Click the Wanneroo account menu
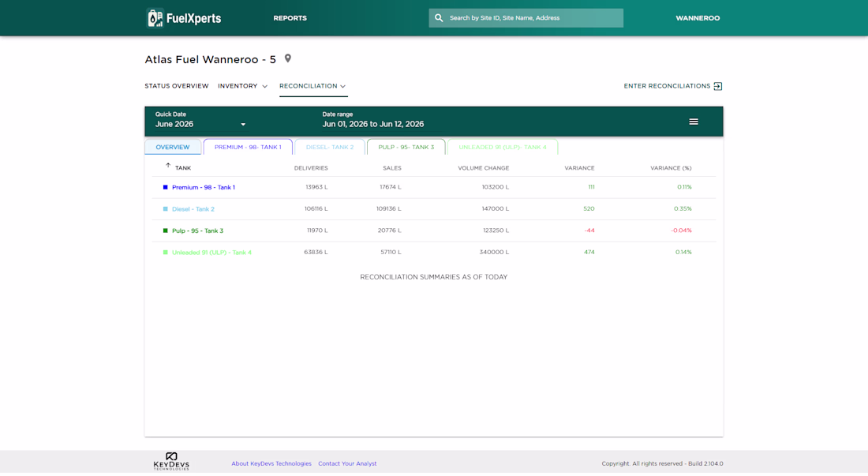Image resolution: width=868 pixels, height=476 pixels. [x=698, y=18]
